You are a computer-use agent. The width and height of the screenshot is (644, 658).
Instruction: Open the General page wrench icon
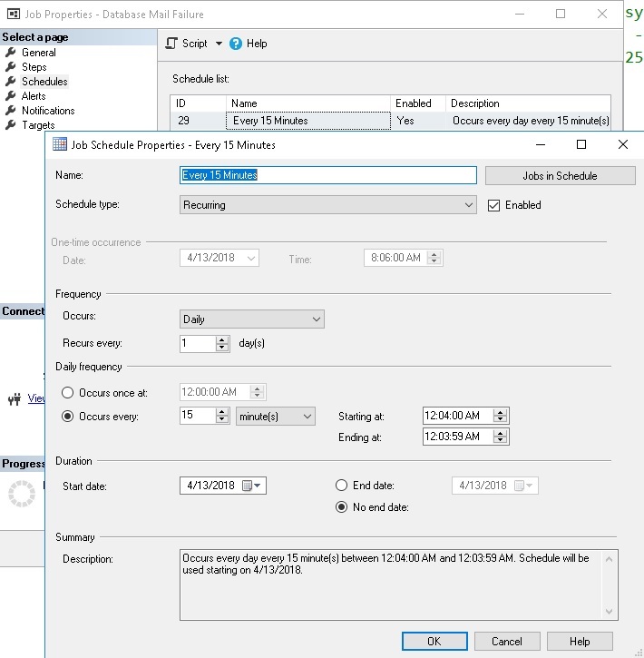[x=11, y=53]
